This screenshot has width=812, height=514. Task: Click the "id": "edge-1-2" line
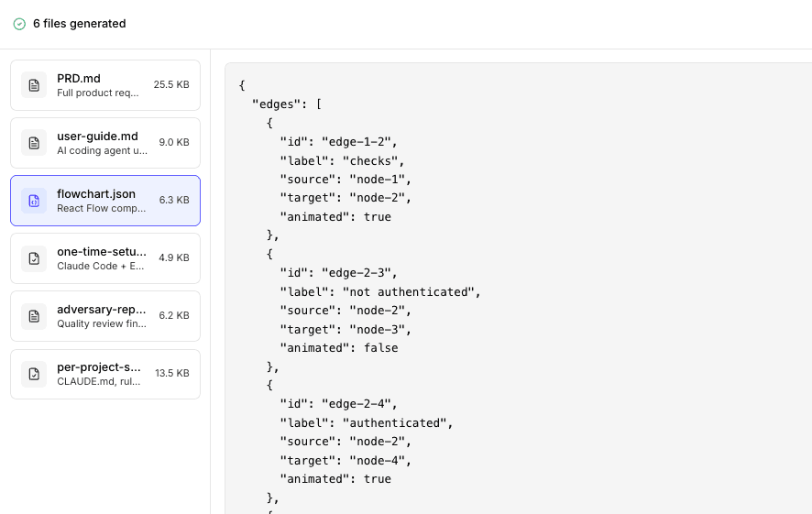[339, 142]
